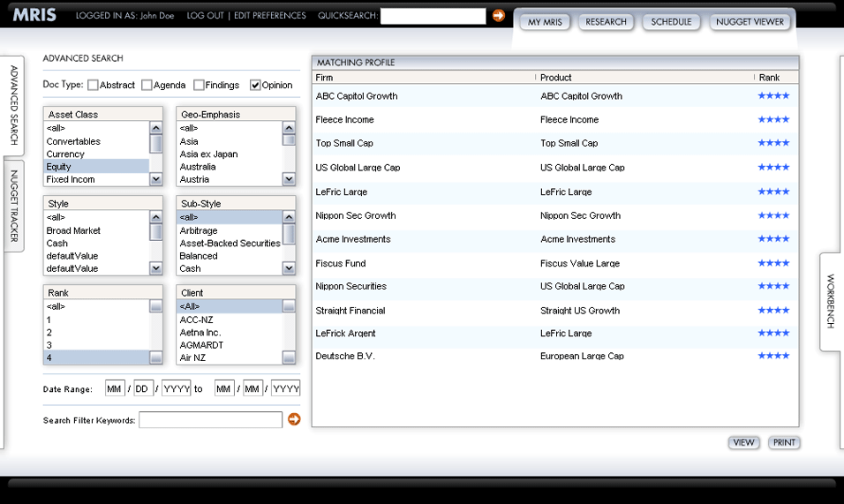Focus the QUICKSEARCH input field
The image size is (844, 504).
pos(433,16)
